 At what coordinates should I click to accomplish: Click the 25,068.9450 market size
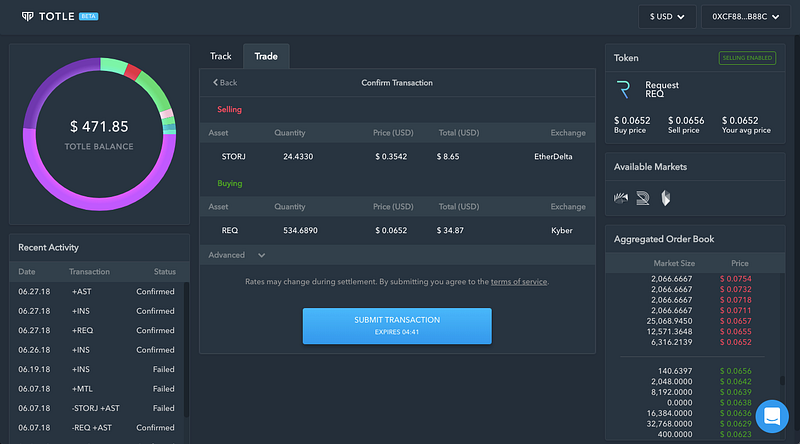point(669,321)
